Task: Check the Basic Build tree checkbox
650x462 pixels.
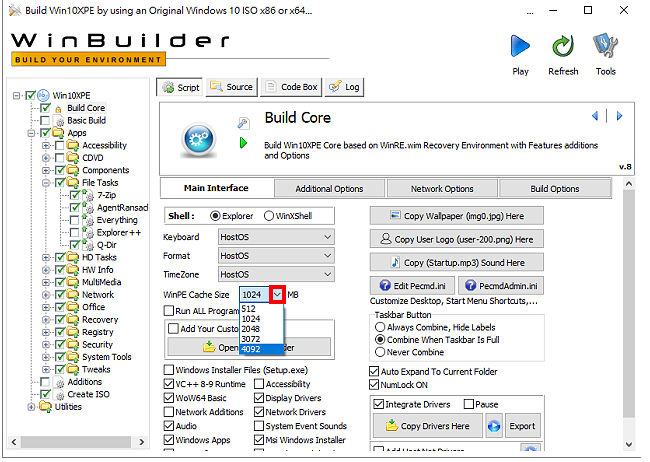Action: point(45,121)
